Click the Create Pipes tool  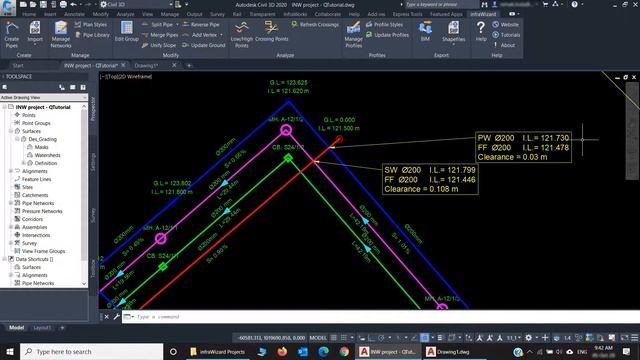[12, 35]
